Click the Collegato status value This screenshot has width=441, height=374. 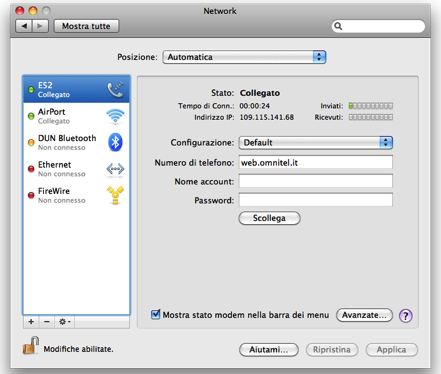(260, 93)
